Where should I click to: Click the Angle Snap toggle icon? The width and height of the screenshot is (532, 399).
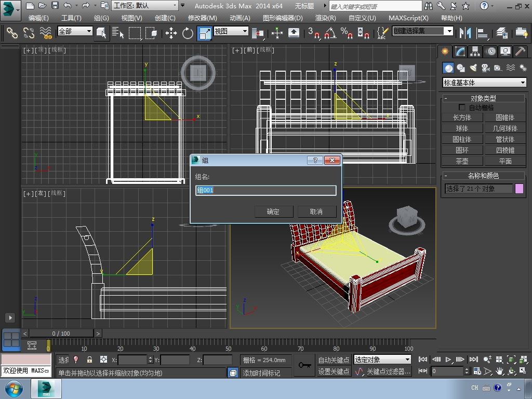(x=330, y=33)
